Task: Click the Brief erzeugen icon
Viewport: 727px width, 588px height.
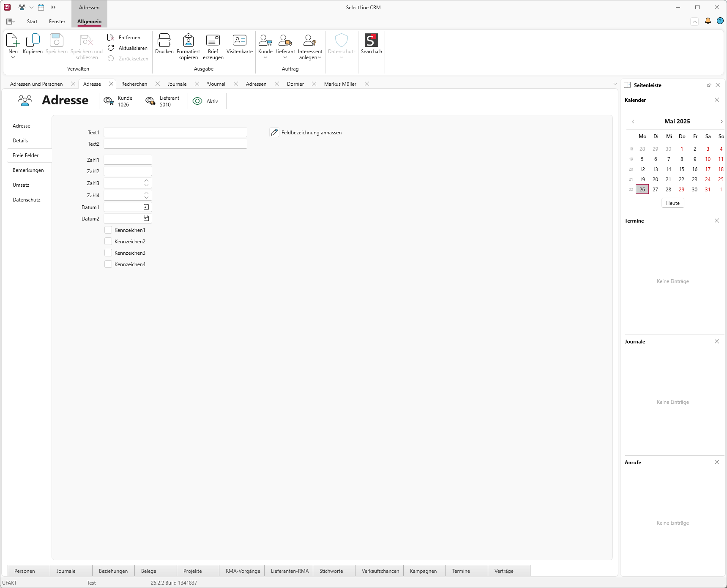Action: click(213, 41)
